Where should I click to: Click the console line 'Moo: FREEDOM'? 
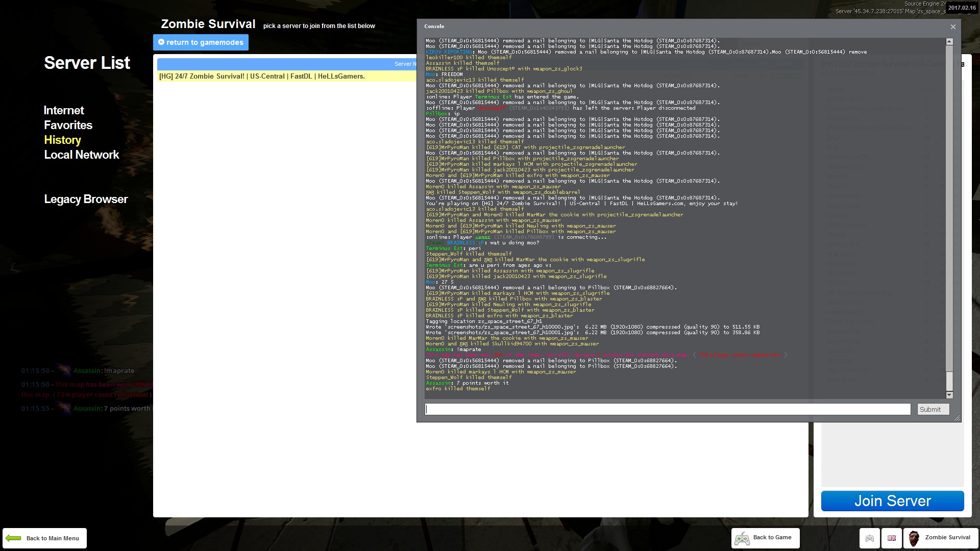click(444, 74)
